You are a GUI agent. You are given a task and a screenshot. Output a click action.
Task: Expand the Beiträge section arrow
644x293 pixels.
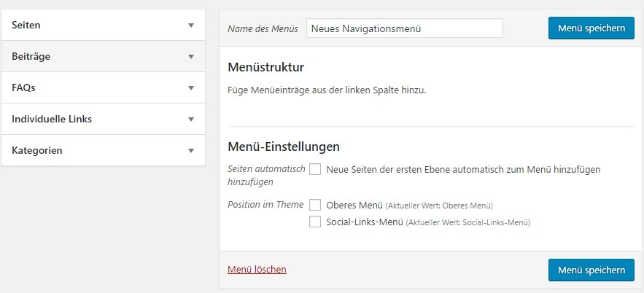[x=190, y=57]
